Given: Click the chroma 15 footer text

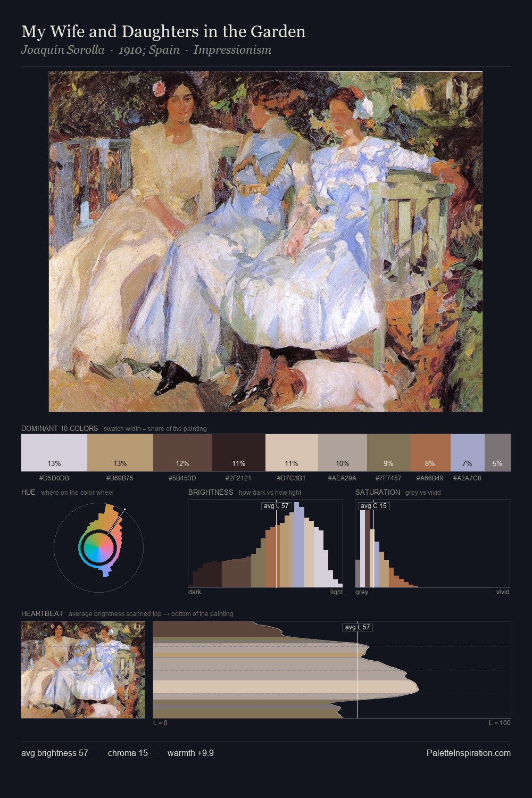Looking at the screenshot, I should (128, 753).
